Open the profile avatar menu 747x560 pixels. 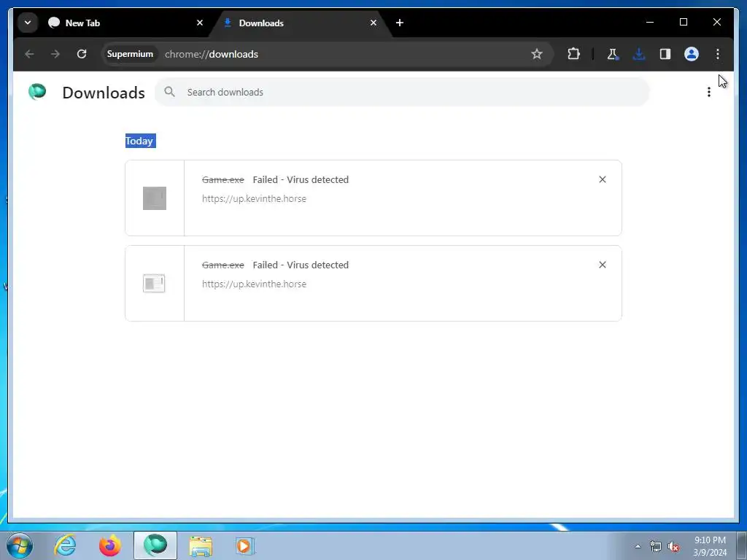pos(692,54)
